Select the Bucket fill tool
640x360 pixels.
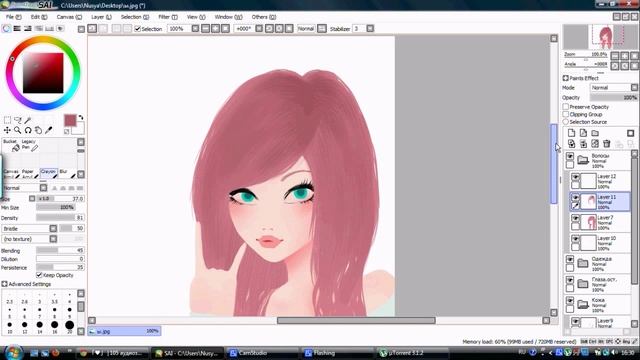(x=11, y=146)
